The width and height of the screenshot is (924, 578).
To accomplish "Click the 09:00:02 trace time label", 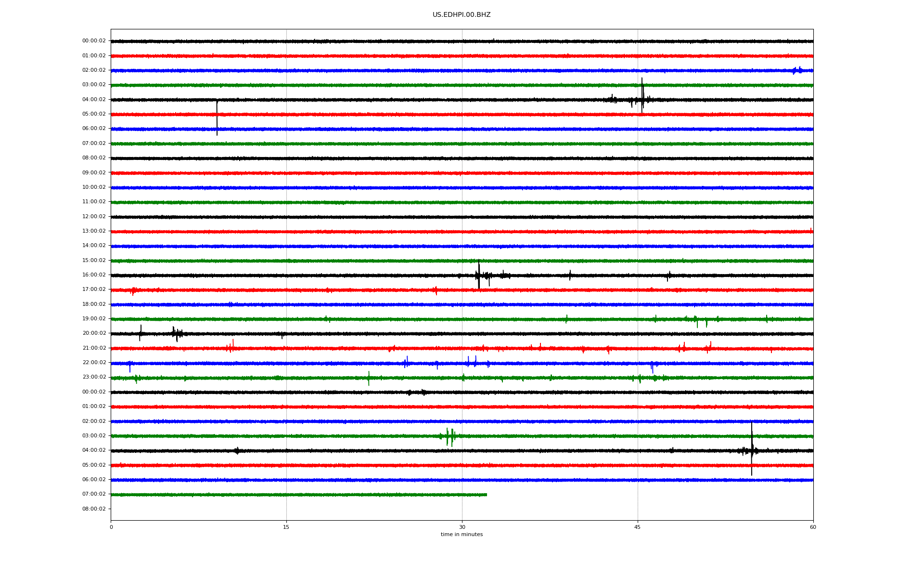I will 94,172.
